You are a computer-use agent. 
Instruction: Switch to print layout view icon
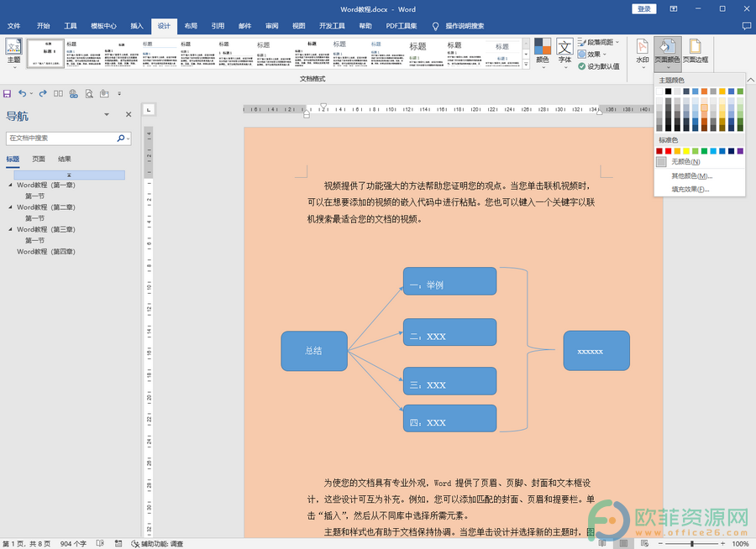pos(623,544)
